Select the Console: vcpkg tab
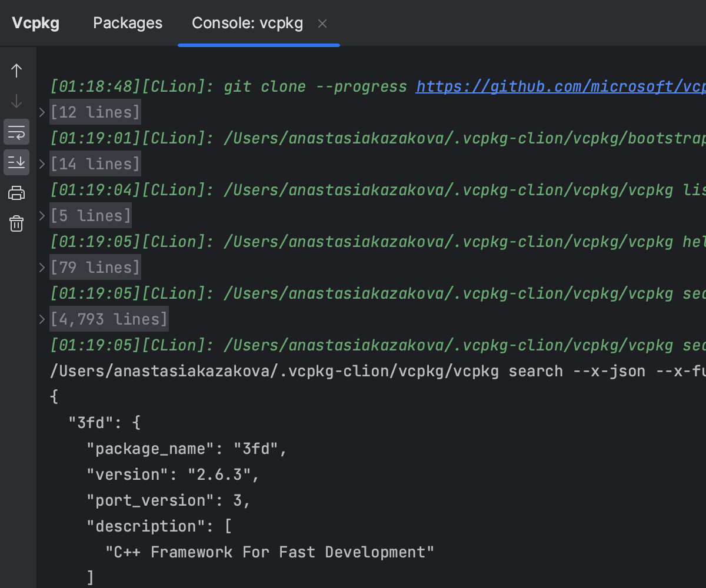The image size is (706, 588). tap(247, 23)
